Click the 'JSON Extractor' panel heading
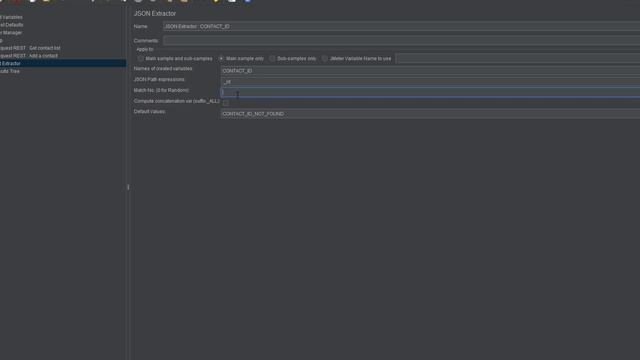This screenshot has width=640, height=360. (x=155, y=13)
